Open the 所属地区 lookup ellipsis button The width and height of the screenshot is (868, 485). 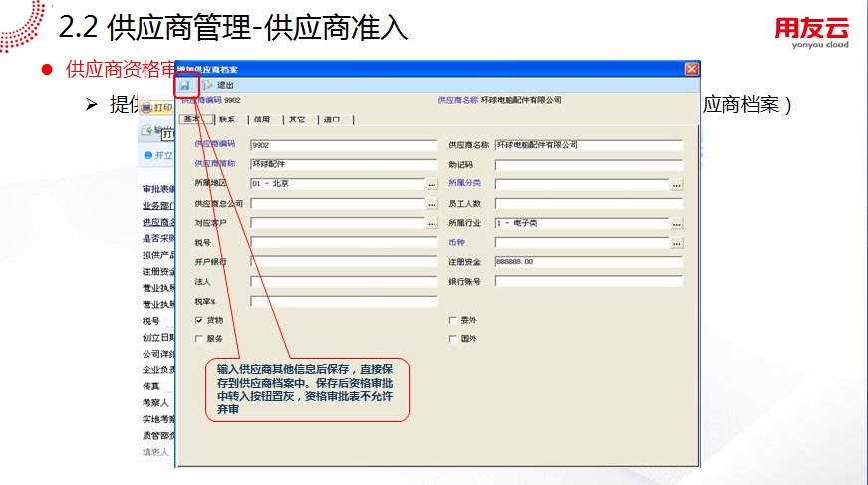[432, 184]
